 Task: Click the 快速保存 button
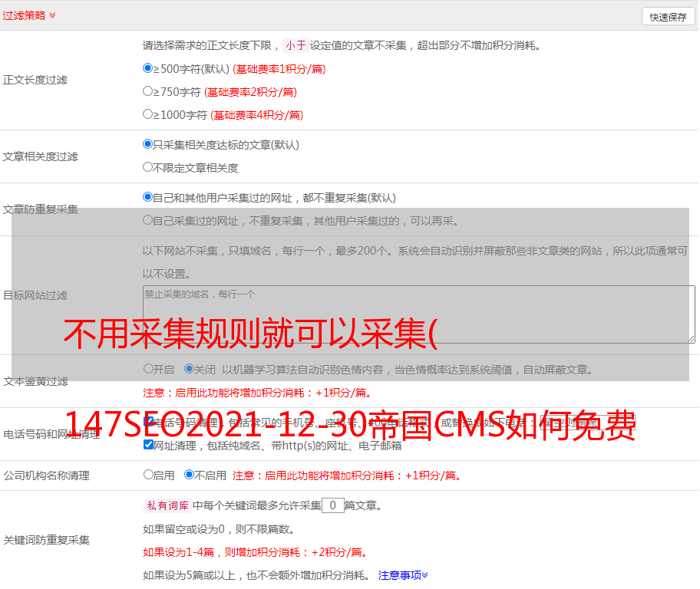[x=668, y=17]
